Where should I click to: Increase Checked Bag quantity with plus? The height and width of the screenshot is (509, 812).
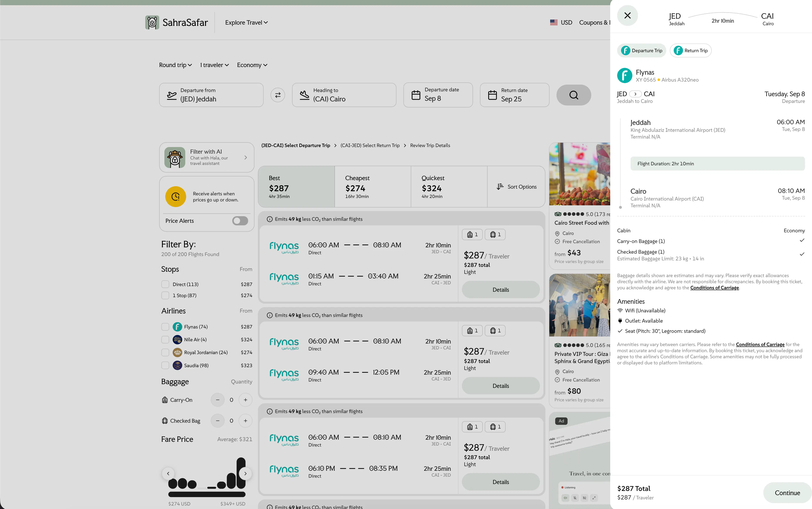point(245,421)
